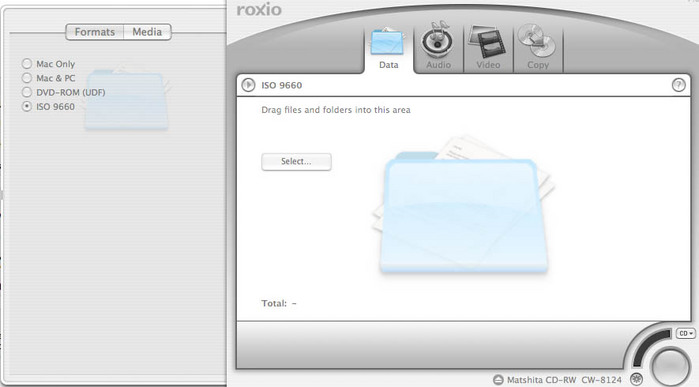The height and width of the screenshot is (387, 699).
Task: Switch to the Formats drawer tab
Action: click(95, 32)
